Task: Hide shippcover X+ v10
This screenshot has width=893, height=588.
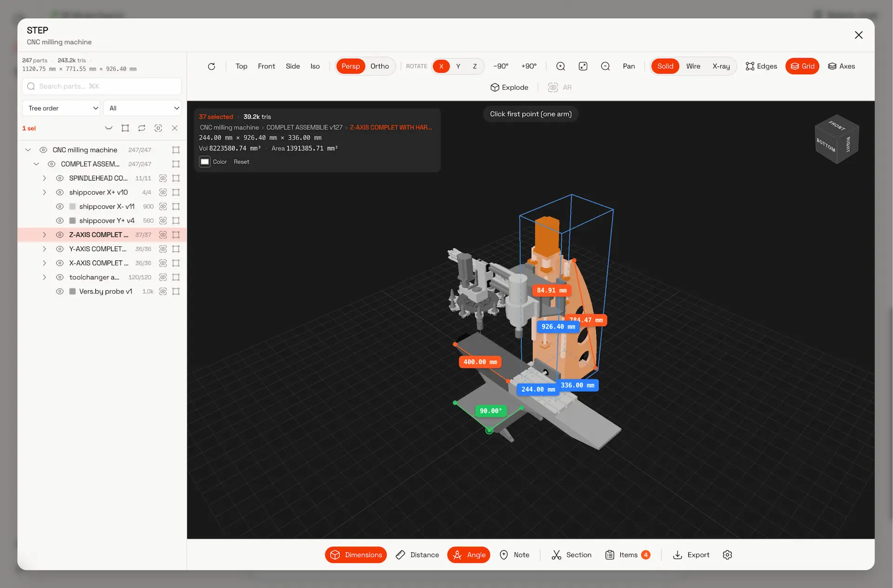Action: pos(60,192)
